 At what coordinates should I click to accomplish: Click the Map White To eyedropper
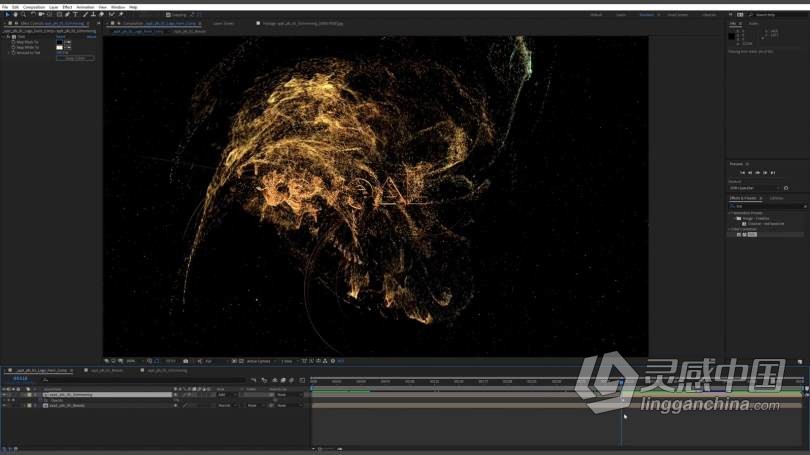point(68,48)
